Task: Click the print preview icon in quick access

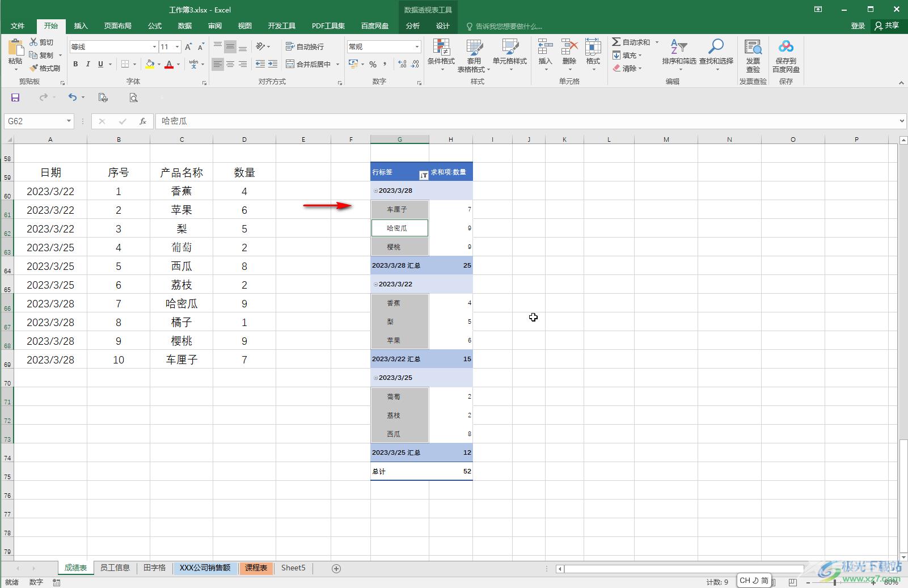Action: [133, 98]
